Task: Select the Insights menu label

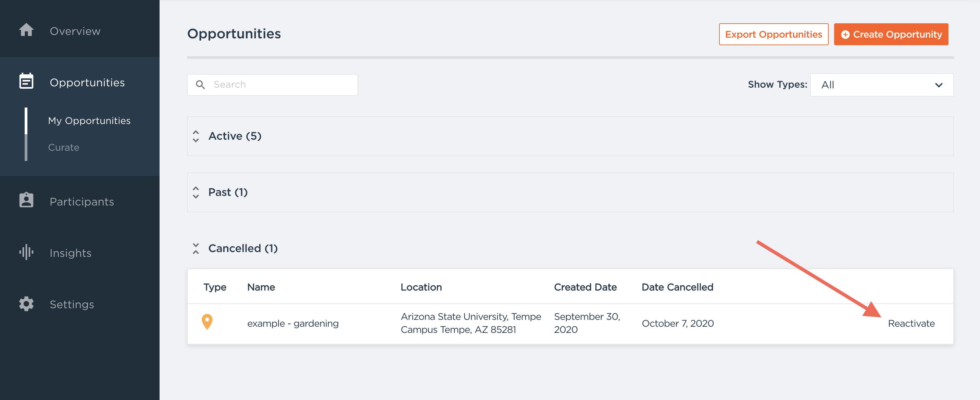Action: [x=71, y=253]
